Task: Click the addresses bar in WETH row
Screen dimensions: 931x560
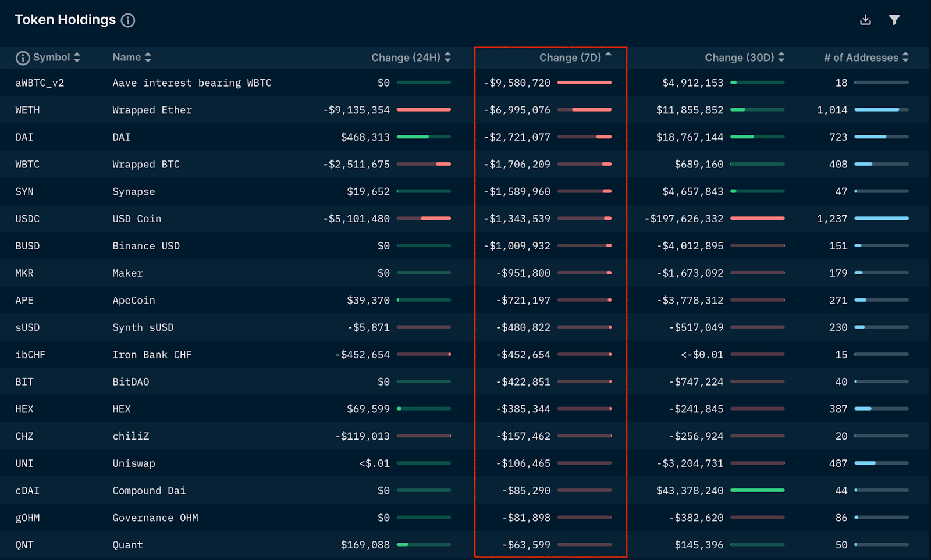Action: (881, 109)
